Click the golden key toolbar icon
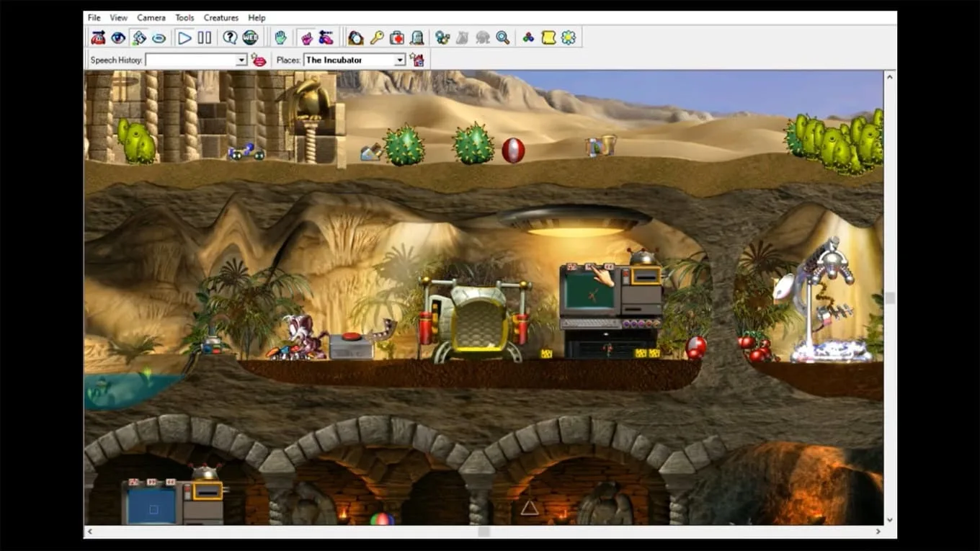Image resolution: width=980 pixels, height=551 pixels. tap(376, 37)
